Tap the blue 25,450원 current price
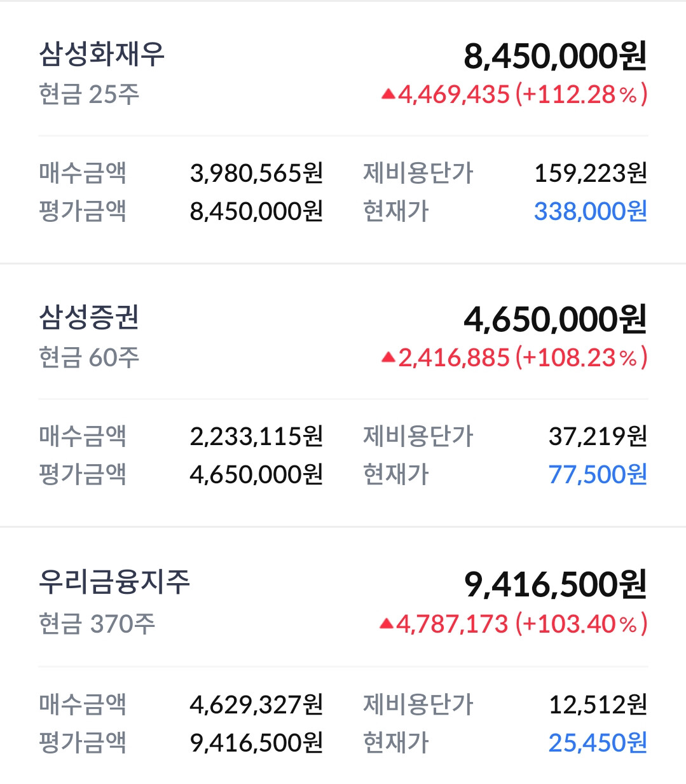This screenshot has height=784, width=686. point(598,743)
